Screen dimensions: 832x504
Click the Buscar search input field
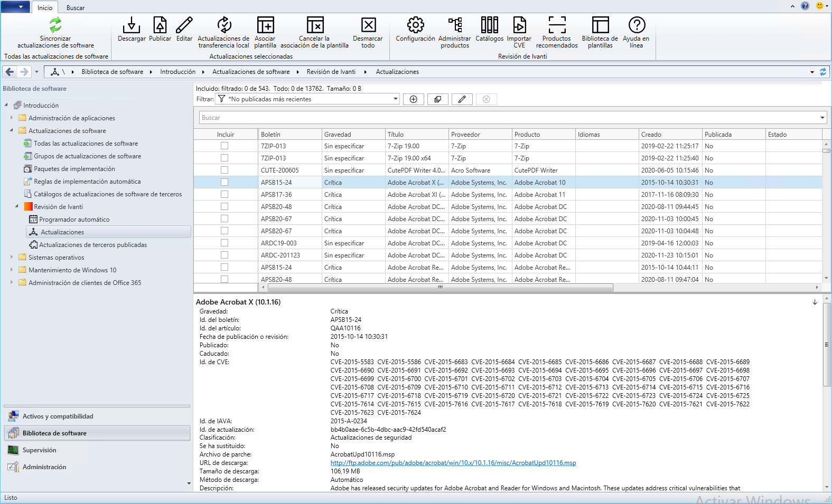click(507, 118)
